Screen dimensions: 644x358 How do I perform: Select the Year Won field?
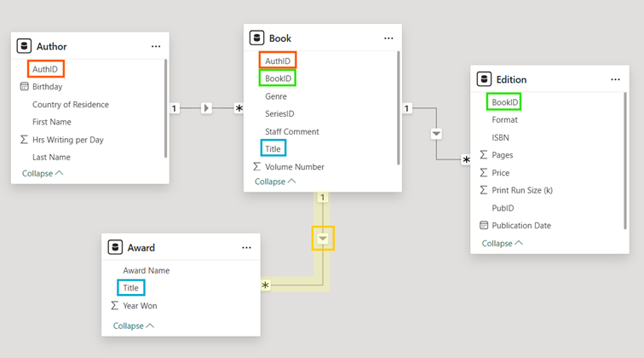click(140, 306)
